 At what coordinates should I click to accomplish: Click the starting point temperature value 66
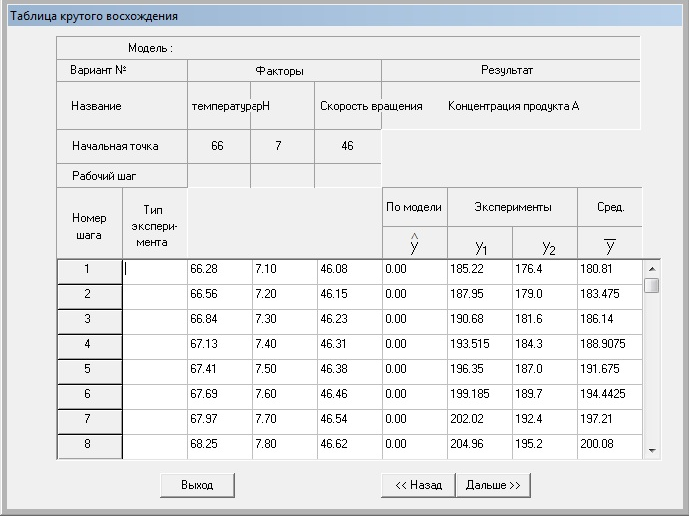click(218, 146)
